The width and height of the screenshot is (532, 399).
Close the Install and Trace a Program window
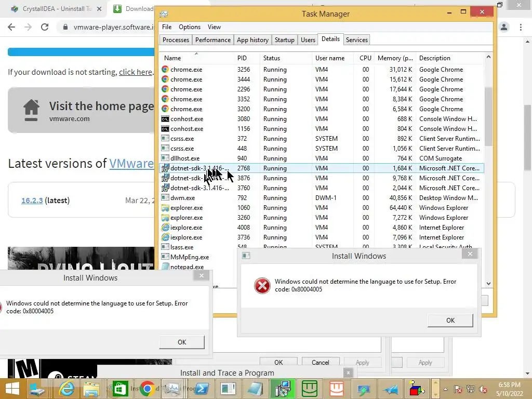[348, 373]
